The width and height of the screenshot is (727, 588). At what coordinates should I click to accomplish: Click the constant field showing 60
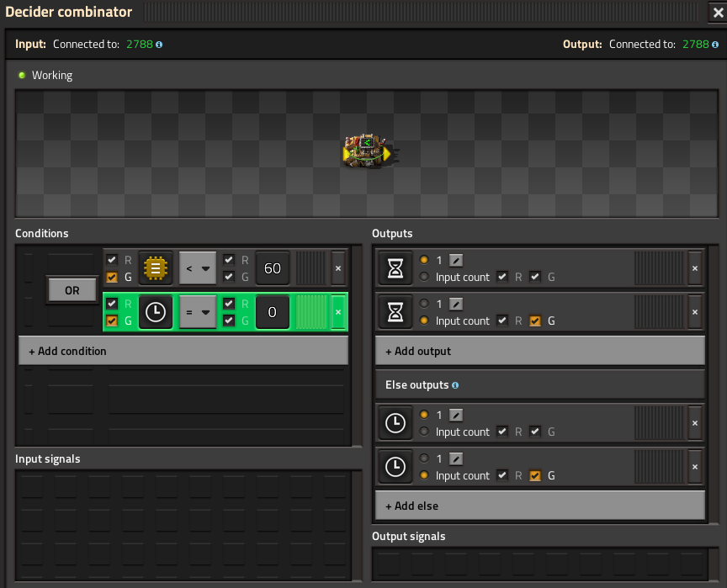[x=273, y=268]
